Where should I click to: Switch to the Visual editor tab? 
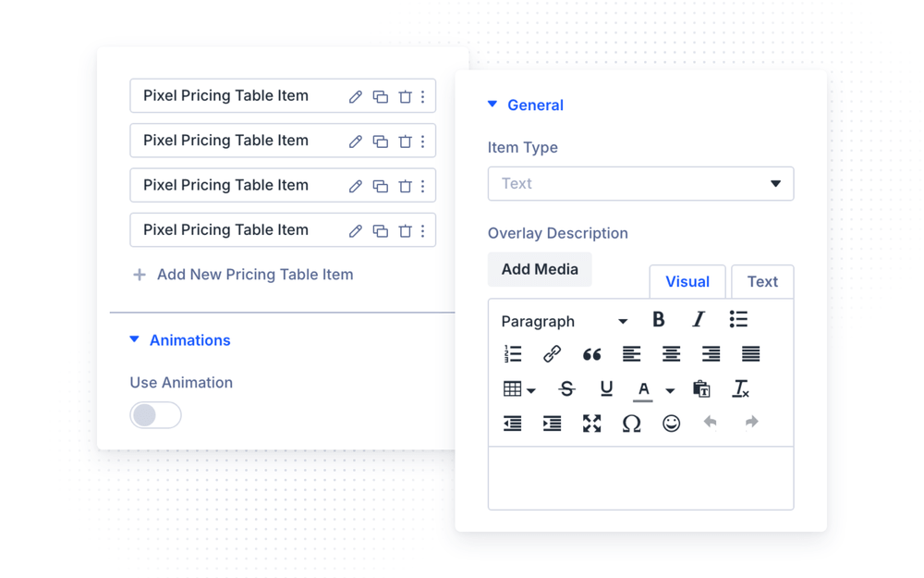[687, 282]
